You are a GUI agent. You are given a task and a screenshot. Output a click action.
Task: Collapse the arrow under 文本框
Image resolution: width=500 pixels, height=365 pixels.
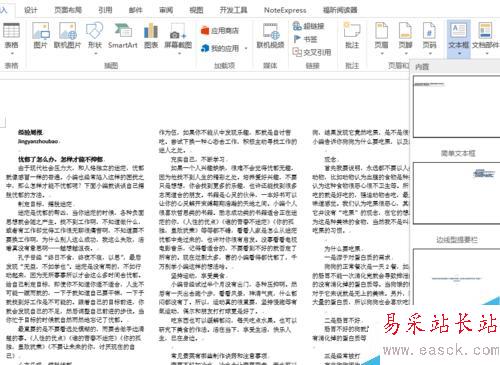(459, 53)
